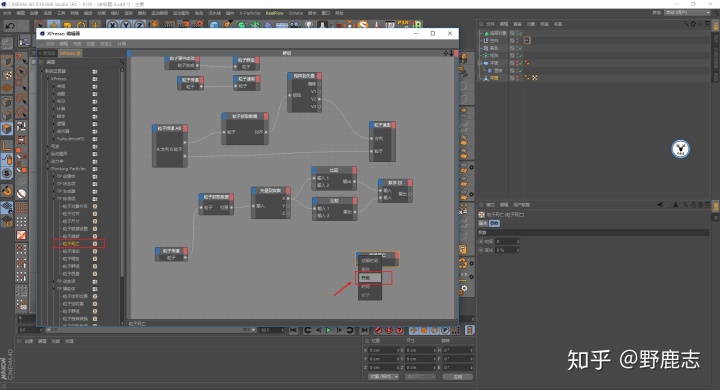Click the magnifier icon in Attributes header
The height and width of the screenshot is (390, 720).
pos(685,205)
